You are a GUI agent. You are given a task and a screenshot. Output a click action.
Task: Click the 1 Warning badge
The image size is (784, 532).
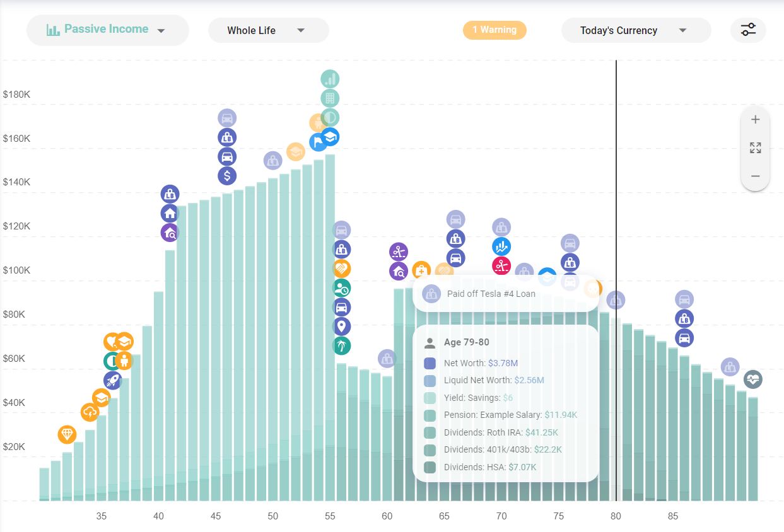coord(494,30)
